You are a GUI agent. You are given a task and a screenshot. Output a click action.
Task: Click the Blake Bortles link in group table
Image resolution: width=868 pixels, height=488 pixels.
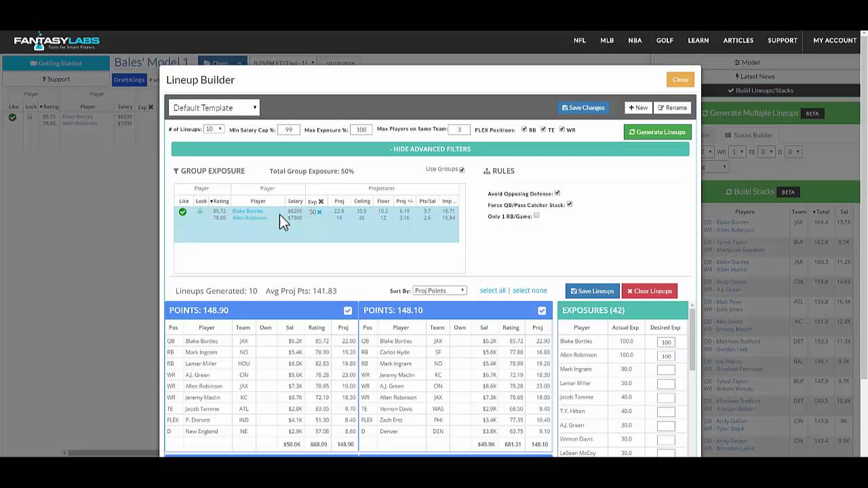point(248,211)
